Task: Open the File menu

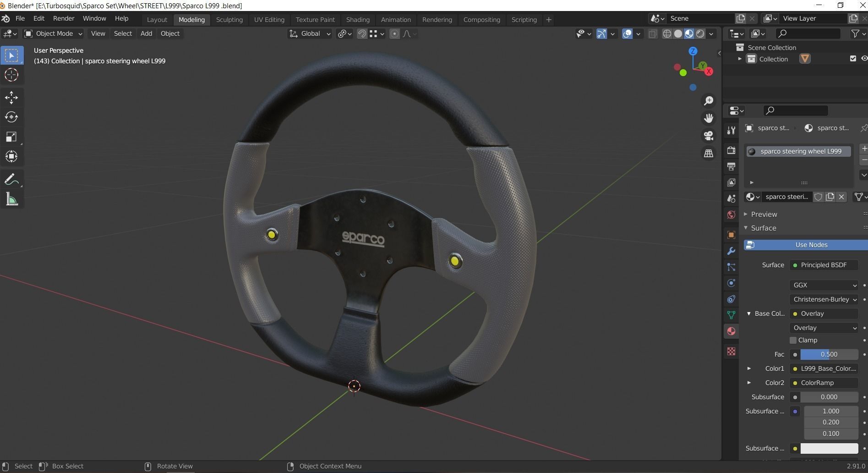Action: (x=20, y=18)
